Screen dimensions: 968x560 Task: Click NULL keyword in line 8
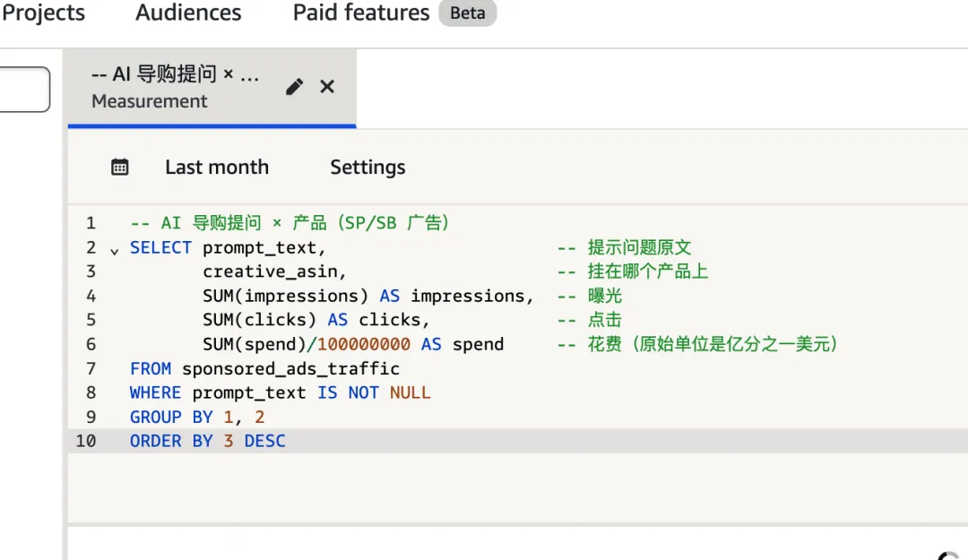tap(410, 392)
